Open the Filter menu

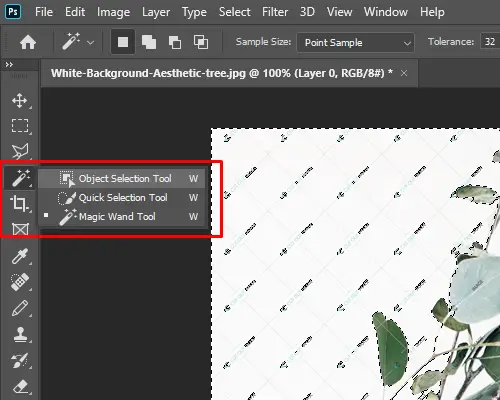click(x=275, y=12)
